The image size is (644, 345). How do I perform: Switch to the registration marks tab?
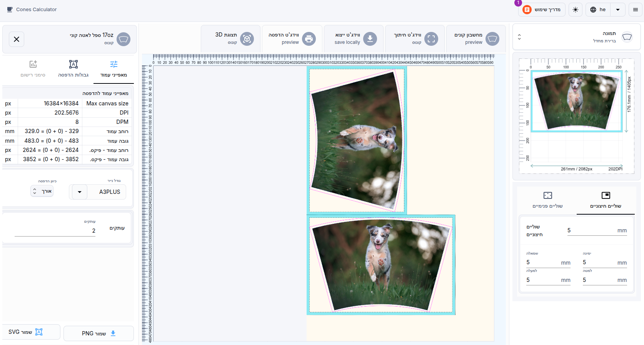point(33,69)
